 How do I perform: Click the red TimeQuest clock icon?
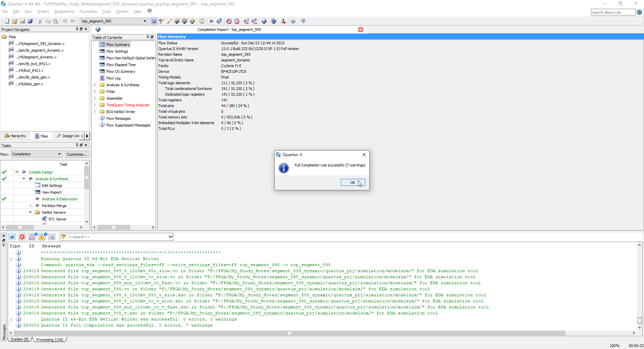pyautogui.click(x=237, y=21)
